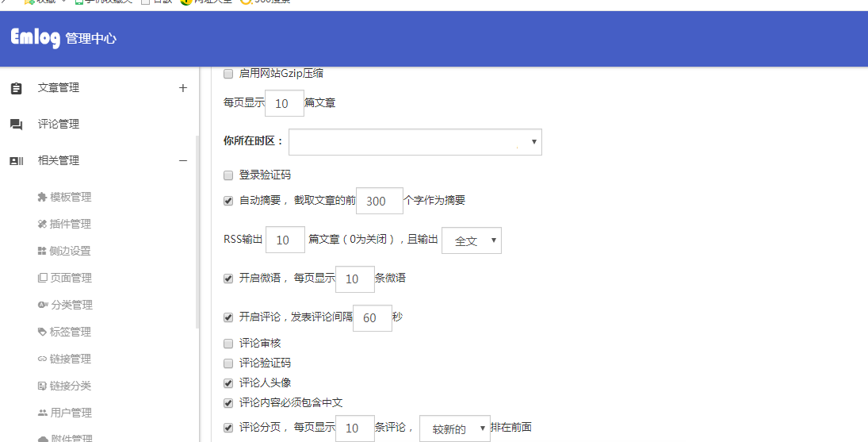Uncheck the 评论人头像 checkbox
The height and width of the screenshot is (442, 868).
(x=228, y=383)
